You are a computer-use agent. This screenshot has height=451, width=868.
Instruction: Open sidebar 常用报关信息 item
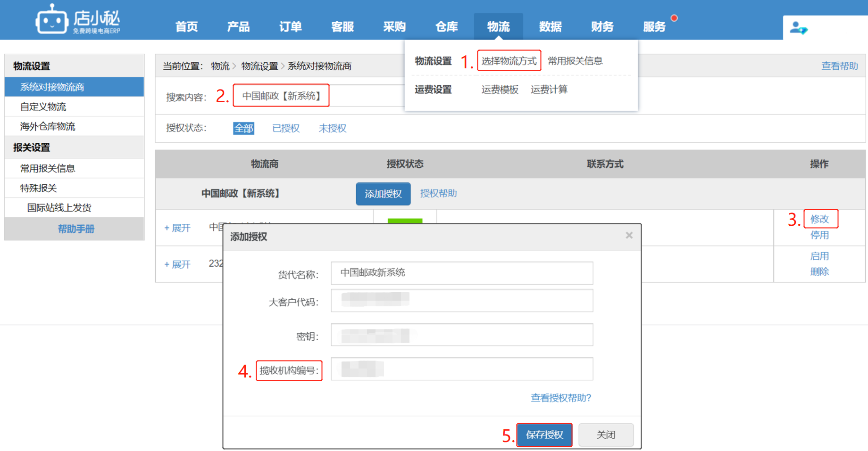(74, 168)
